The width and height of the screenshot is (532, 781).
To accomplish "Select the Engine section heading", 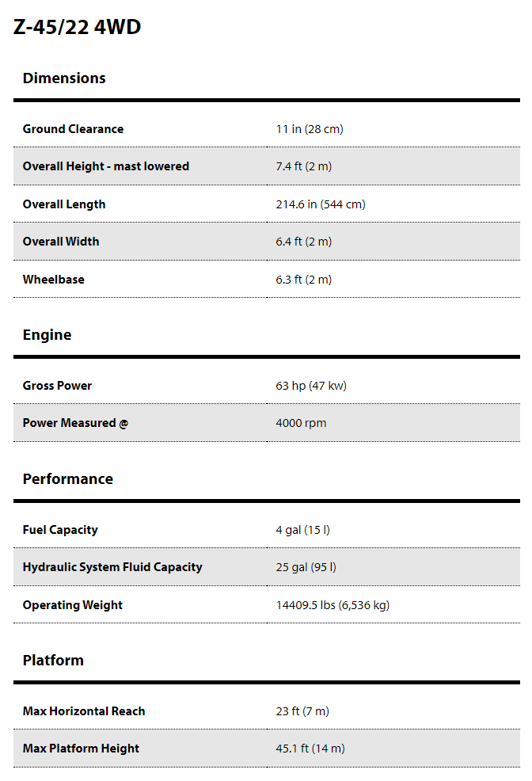I will [x=47, y=335].
